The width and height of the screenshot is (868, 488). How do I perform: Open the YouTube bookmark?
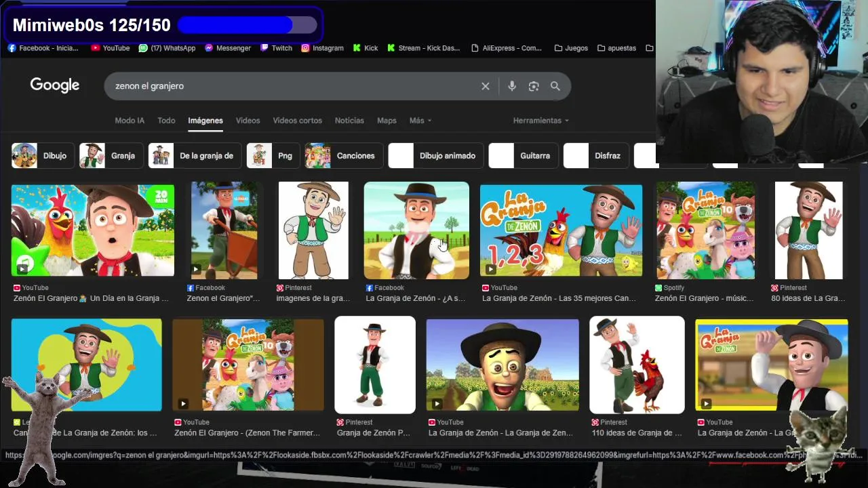point(111,48)
